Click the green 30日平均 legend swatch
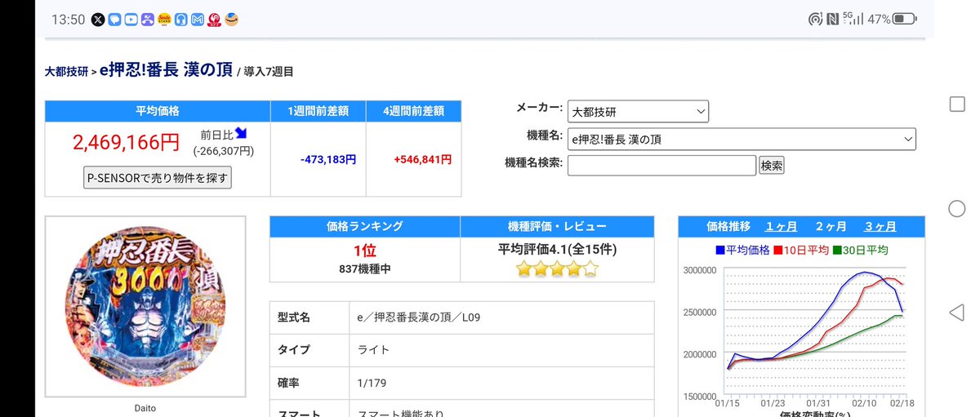980x417 pixels. [837, 251]
